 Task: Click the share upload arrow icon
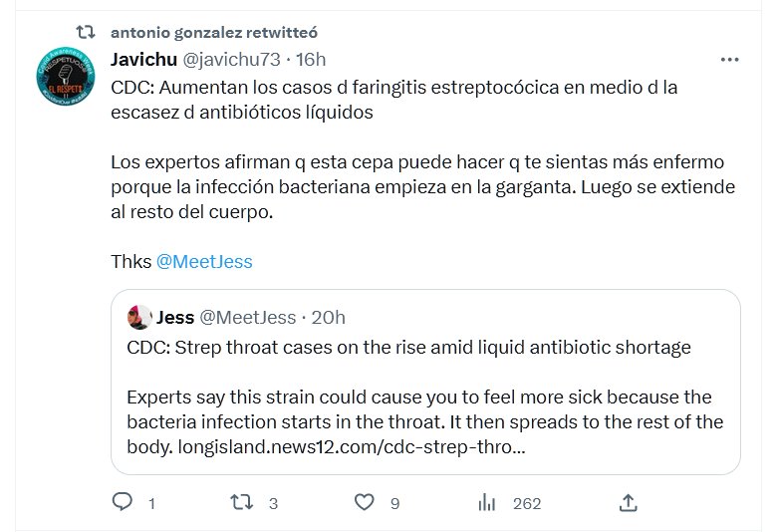(x=628, y=502)
